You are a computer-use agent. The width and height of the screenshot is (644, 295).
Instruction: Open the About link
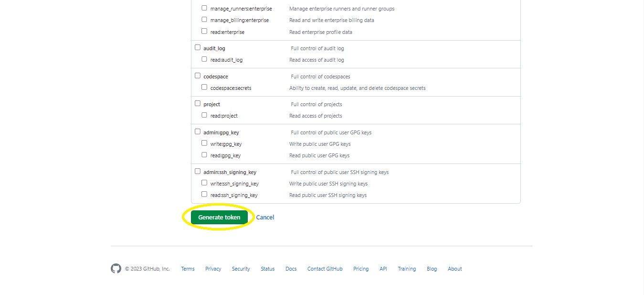[x=454, y=269]
